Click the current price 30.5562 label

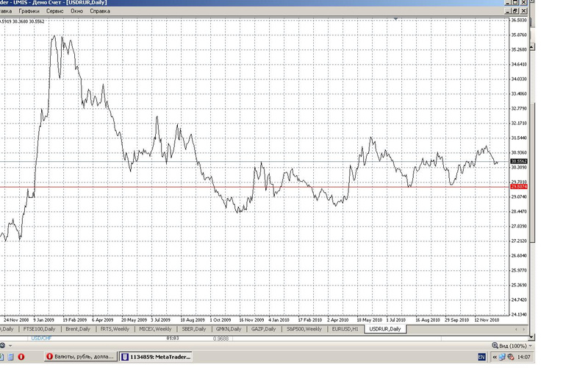click(519, 160)
